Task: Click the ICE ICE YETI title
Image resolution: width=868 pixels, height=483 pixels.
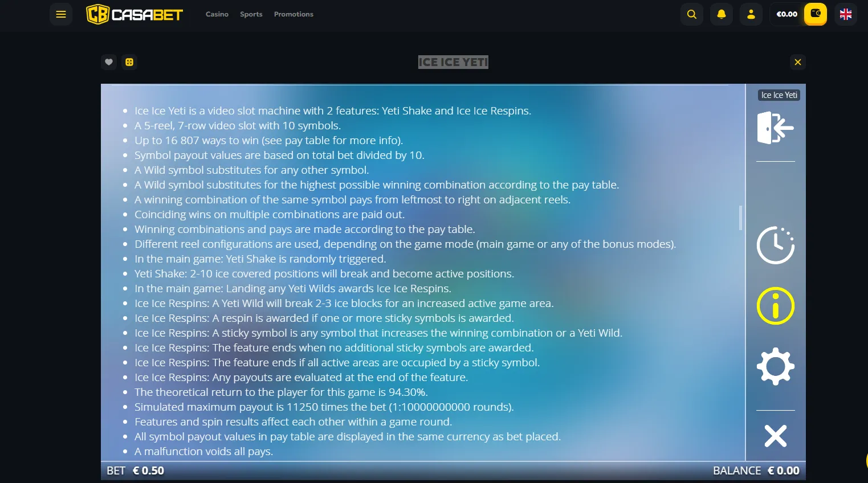Action: (453, 62)
